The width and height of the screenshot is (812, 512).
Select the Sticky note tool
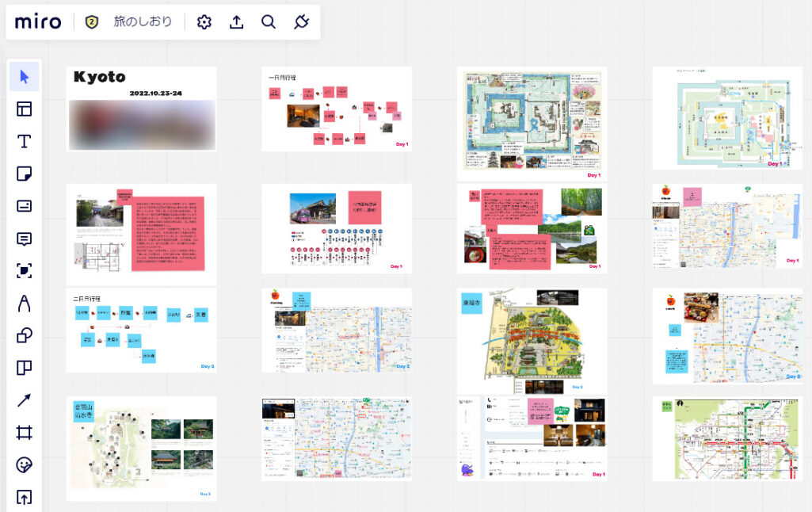tap(25, 174)
